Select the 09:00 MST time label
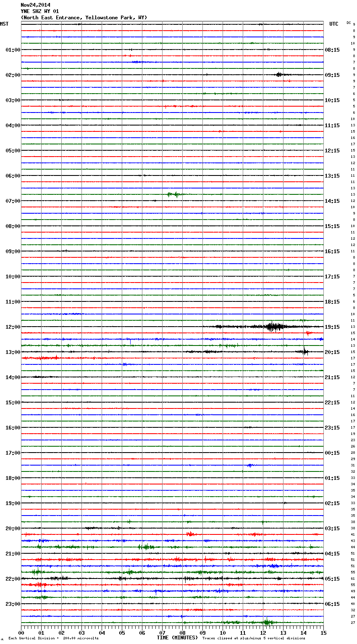 point(13,251)
